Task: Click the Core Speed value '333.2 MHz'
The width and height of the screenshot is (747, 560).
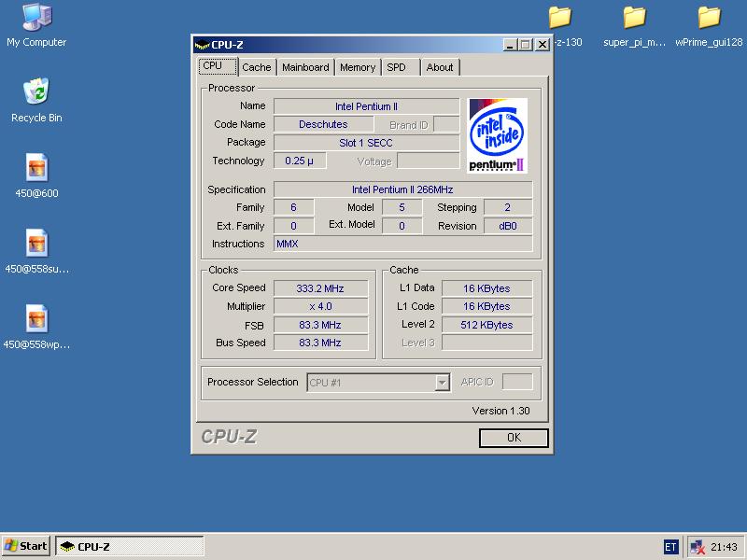Action: point(320,288)
